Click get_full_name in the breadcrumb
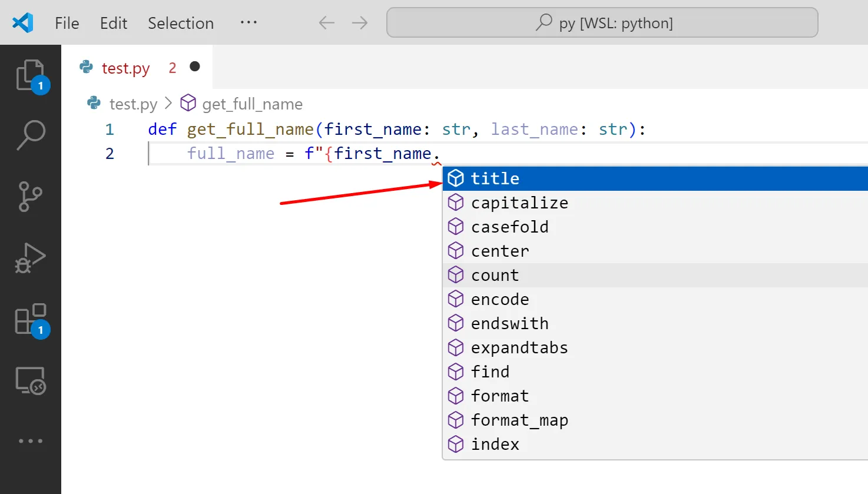Viewport: 868px width, 494px height. pyautogui.click(x=252, y=104)
